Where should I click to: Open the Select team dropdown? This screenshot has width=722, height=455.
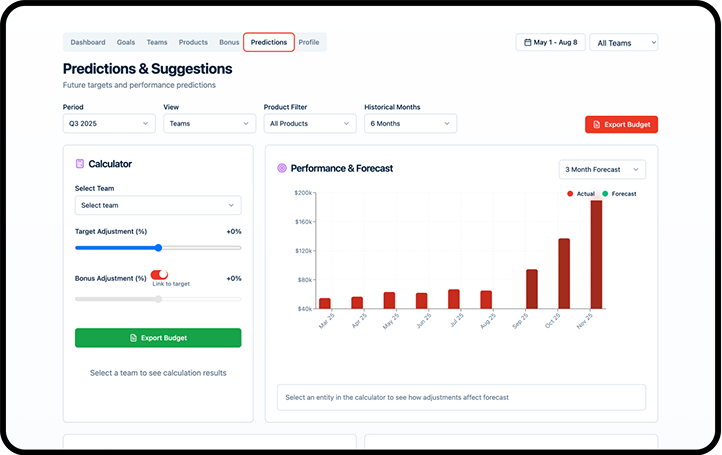(158, 205)
